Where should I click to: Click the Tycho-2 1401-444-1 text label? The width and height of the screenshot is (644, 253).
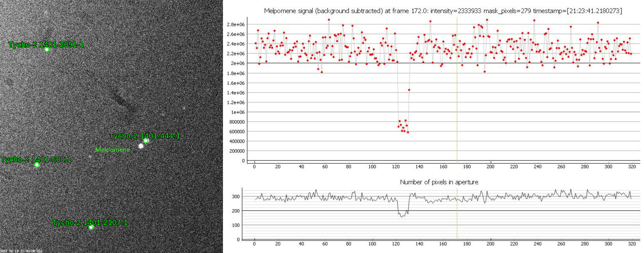[144, 136]
